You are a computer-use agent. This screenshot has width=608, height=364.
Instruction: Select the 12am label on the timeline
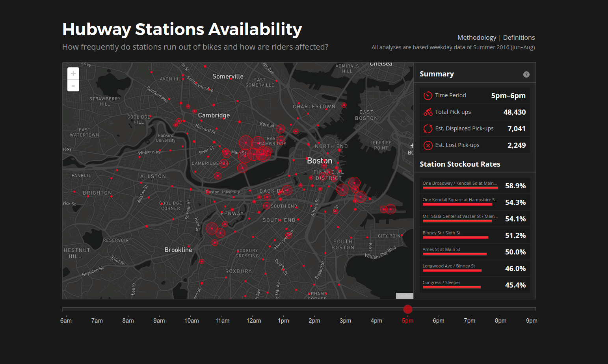254,320
